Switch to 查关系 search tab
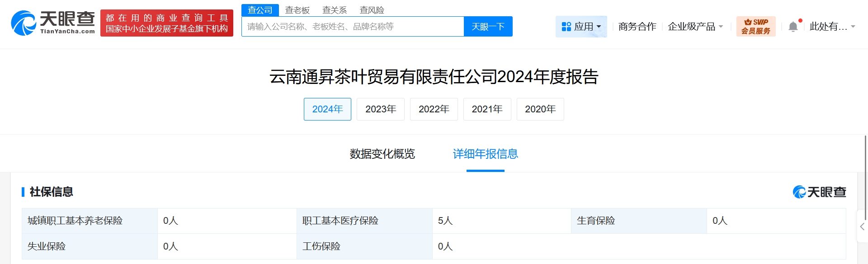Screen dimensions: 868x264 click(x=335, y=10)
